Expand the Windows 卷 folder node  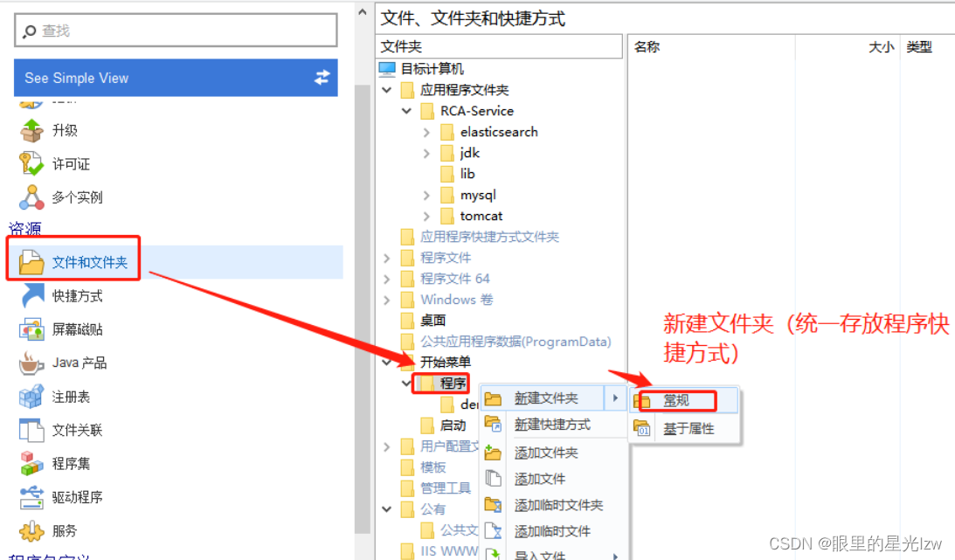point(387,300)
